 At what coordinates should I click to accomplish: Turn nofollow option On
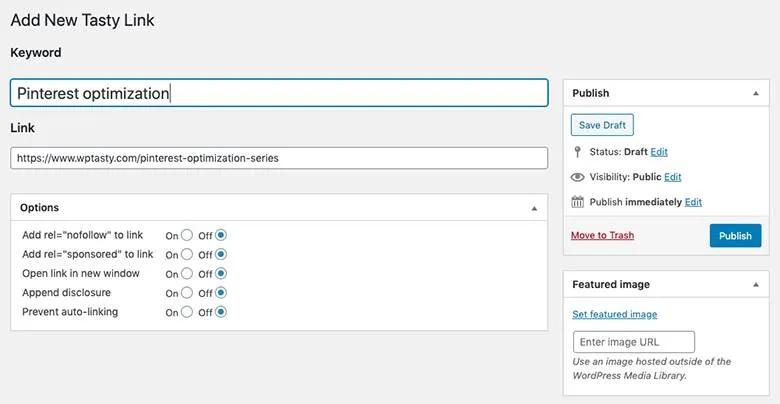click(187, 235)
